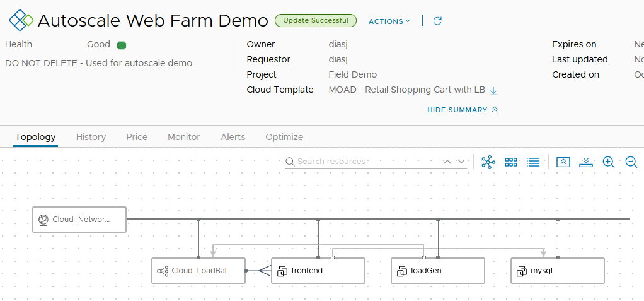Refresh the deployment with the reload icon
The image size is (644, 301).
click(438, 21)
